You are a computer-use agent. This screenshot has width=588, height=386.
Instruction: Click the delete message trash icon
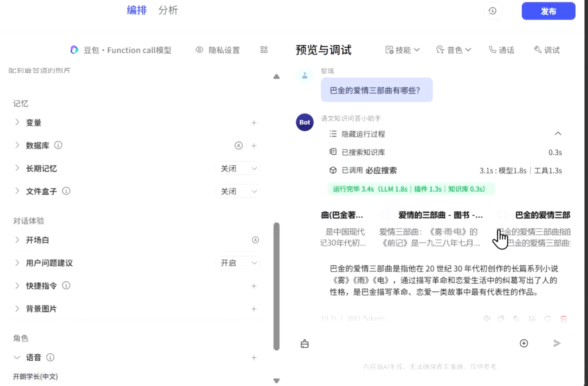563,319
